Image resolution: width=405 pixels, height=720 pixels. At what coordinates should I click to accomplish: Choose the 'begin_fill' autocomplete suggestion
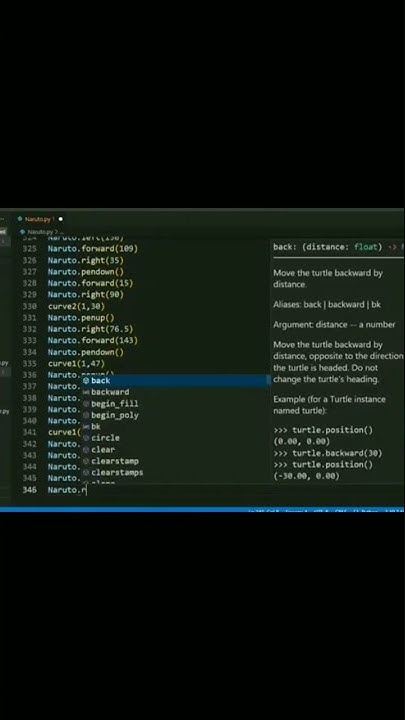tap(175, 404)
